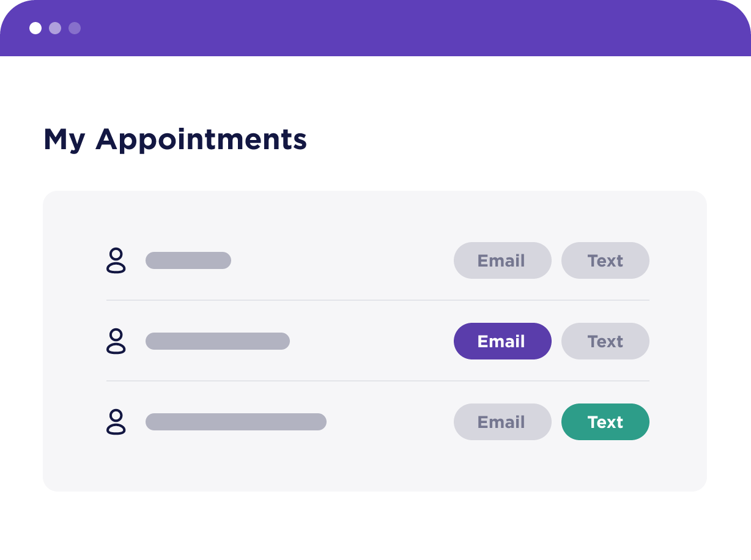The height and width of the screenshot is (560, 751).
Task: Select the longest name placeholder in third row
Action: pyautogui.click(x=235, y=422)
